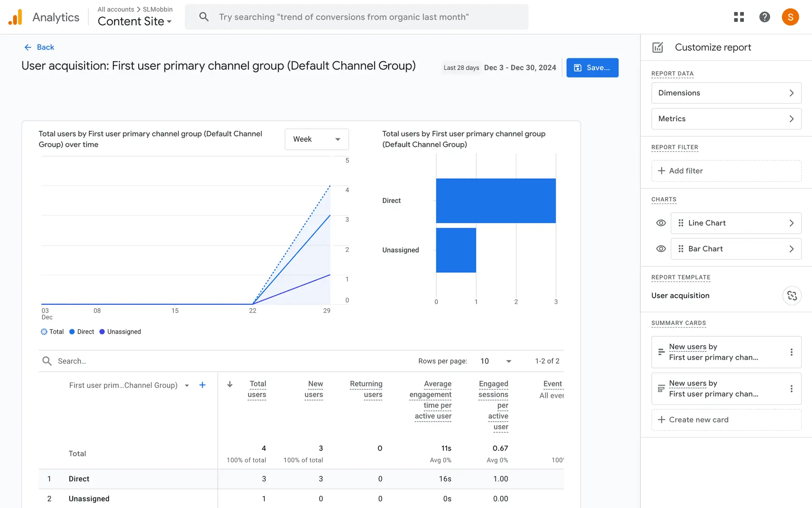Click the help question mark icon
This screenshot has height=508, width=812.
point(764,17)
